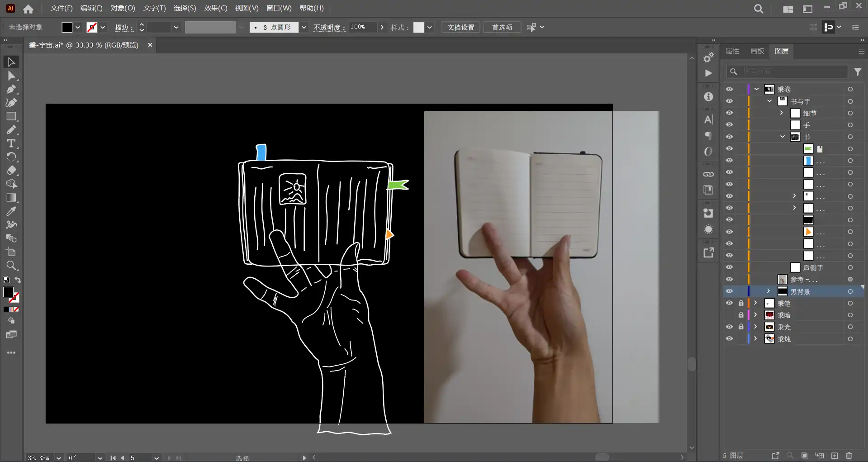
Task: Toggle visibility of 后侧手 layer
Action: [729, 267]
